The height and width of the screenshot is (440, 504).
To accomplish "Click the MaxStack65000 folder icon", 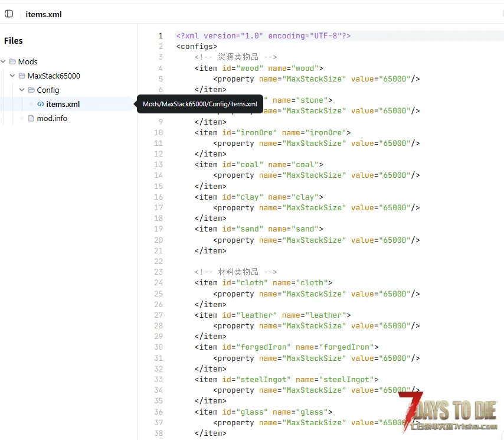I will pyautogui.click(x=22, y=76).
